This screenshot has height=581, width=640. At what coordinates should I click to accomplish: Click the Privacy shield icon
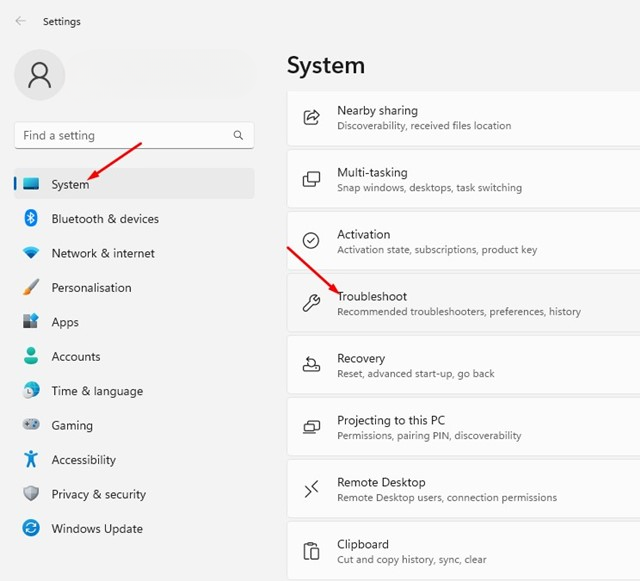pyautogui.click(x=31, y=494)
